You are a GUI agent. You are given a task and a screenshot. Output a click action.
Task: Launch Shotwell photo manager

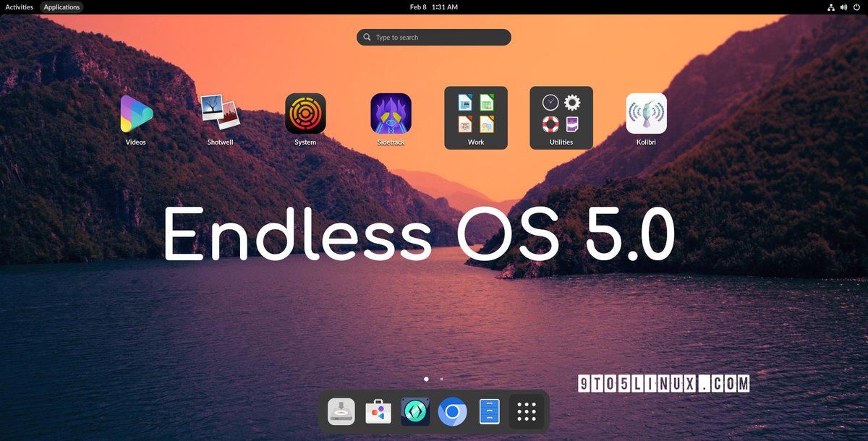(x=220, y=114)
